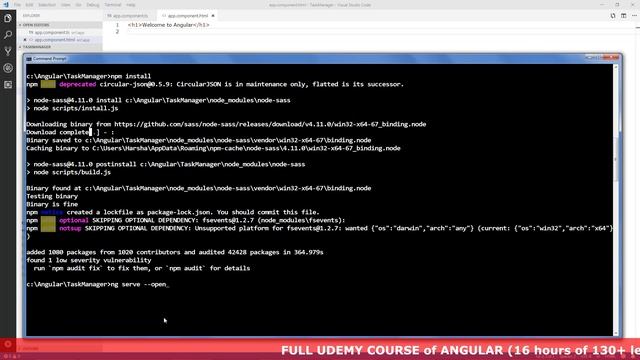This screenshot has height=360, width=640.
Task: Open the Search view in activity bar
Action: pos(8,35)
